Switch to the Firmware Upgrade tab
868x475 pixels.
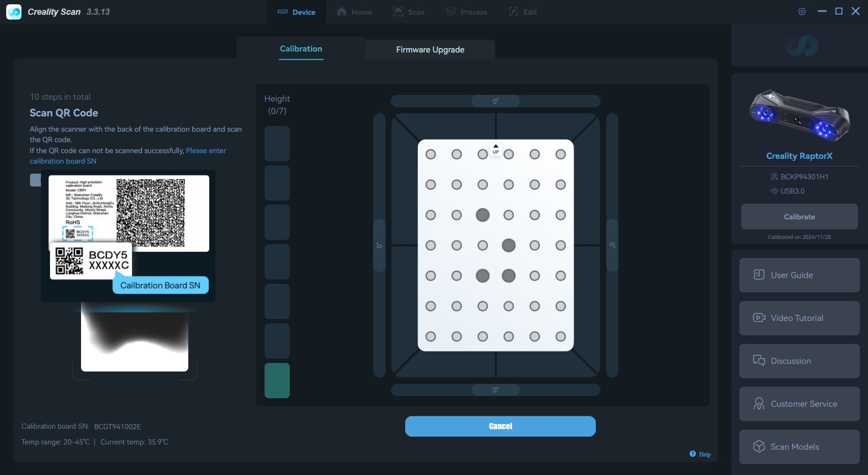(430, 50)
